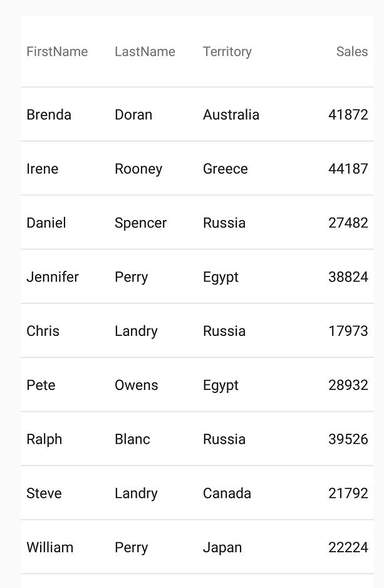Click the Chris first name cell
The height and width of the screenshot is (588, 384).
(x=43, y=331)
